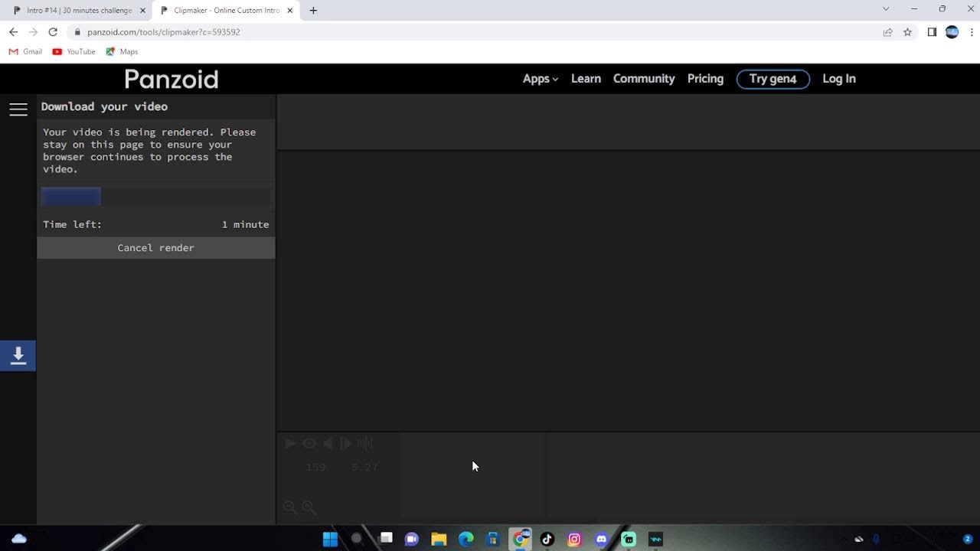Open File Explorer from the taskbar
The image size is (980, 551).
coord(439,539)
